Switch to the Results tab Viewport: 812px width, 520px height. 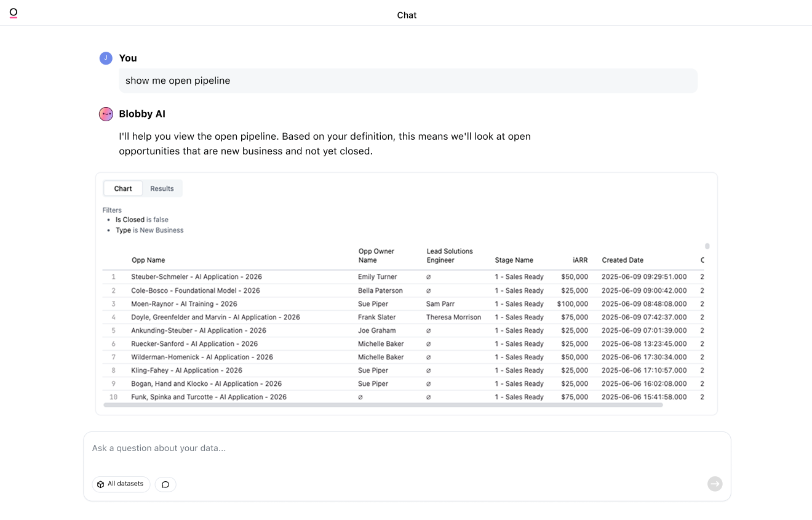point(162,188)
